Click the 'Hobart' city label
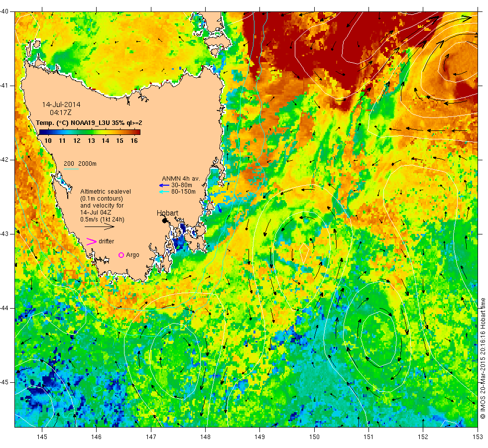 click(167, 213)
